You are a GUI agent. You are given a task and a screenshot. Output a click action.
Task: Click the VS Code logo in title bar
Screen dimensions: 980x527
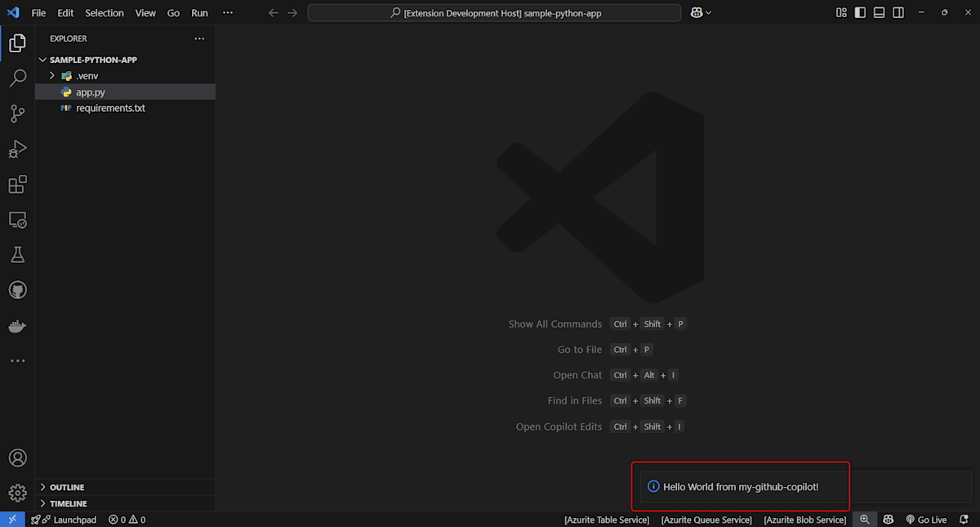pyautogui.click(x=13, y=13)
